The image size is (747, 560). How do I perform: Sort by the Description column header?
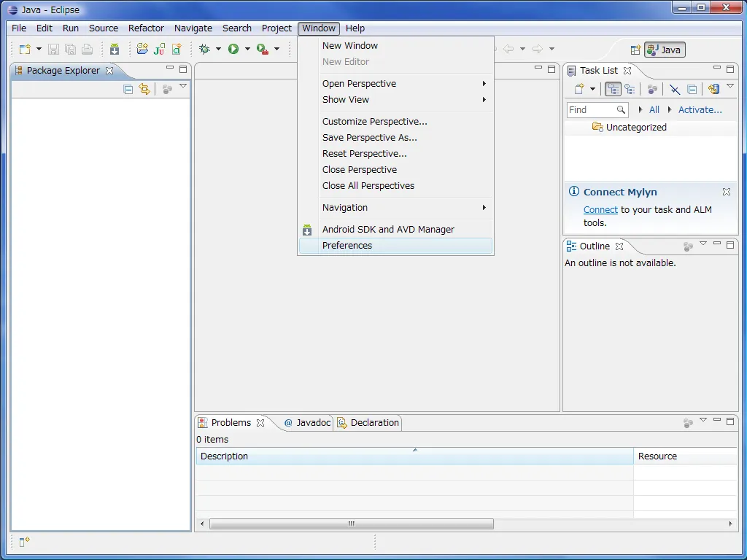(415, 456)
